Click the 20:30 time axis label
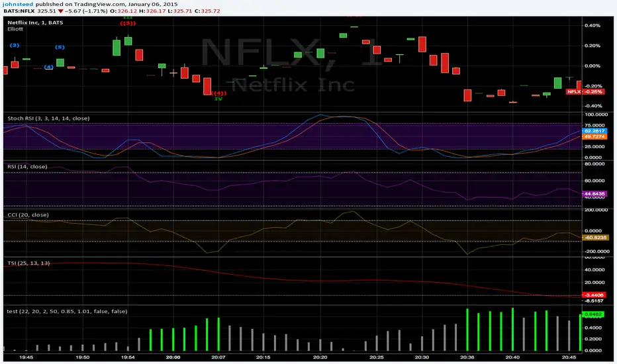 (x=422, y=357)
